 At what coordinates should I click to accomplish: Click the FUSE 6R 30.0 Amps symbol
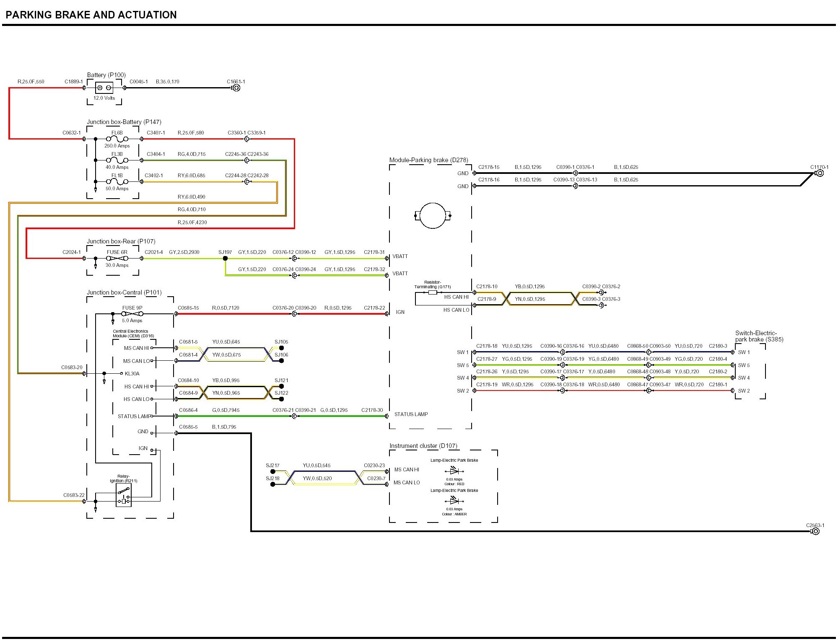pos(117,259)
